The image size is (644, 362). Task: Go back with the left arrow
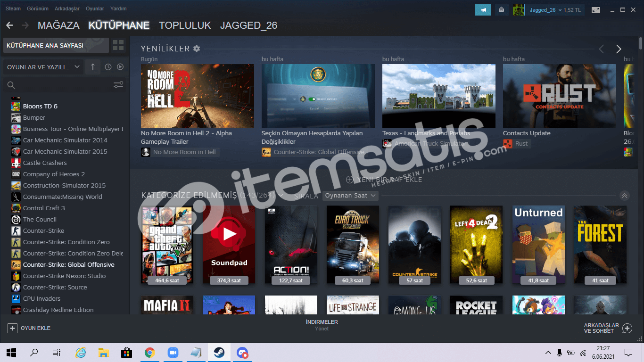point(9,25)
